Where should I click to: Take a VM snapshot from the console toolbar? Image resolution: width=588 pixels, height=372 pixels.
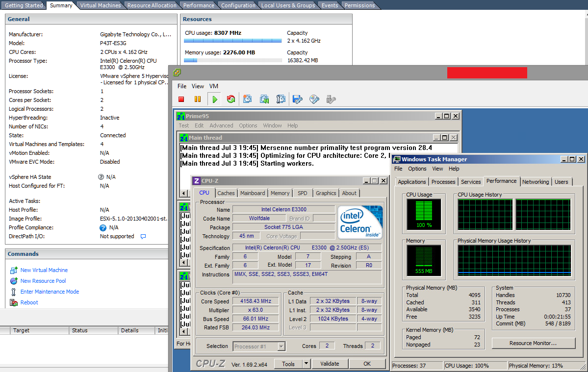pos(248,99)
